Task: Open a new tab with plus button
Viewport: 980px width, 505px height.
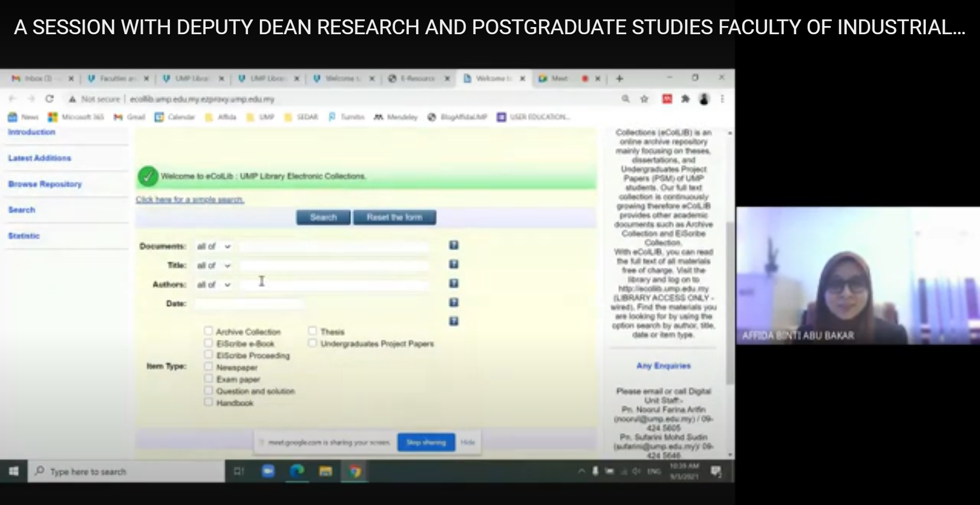Action: point(619,79)
